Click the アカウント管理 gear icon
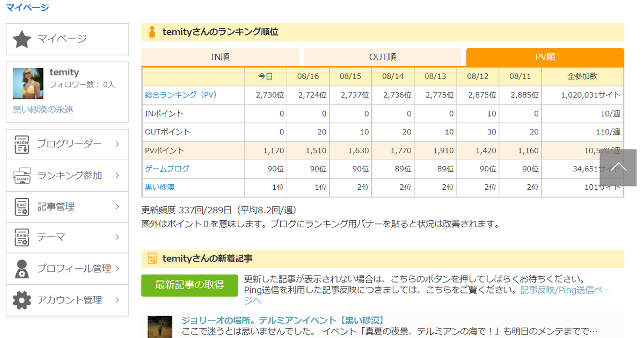This screenshot has width=644, height=338. point(22,300)
